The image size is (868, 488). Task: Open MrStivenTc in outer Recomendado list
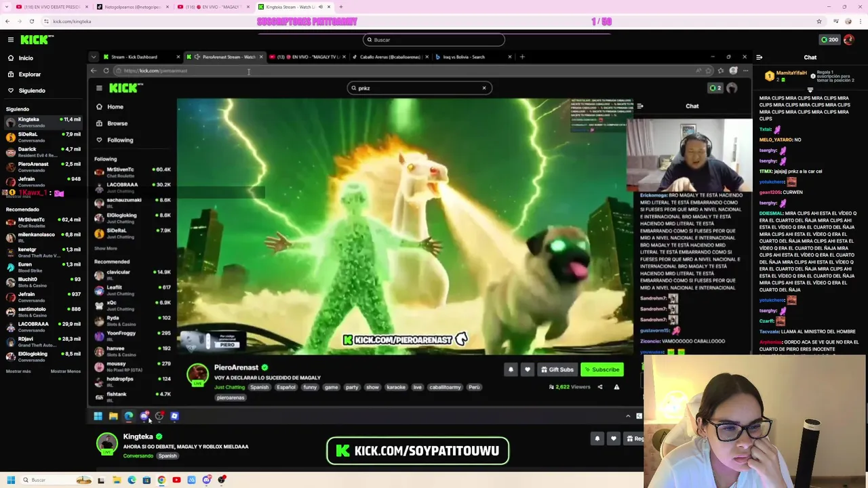pos(43,222)
